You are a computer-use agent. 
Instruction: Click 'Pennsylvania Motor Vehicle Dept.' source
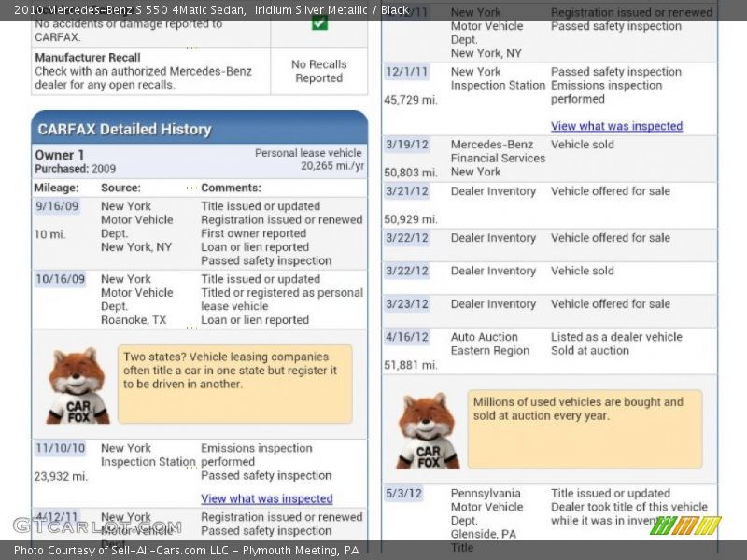point(486,507)
